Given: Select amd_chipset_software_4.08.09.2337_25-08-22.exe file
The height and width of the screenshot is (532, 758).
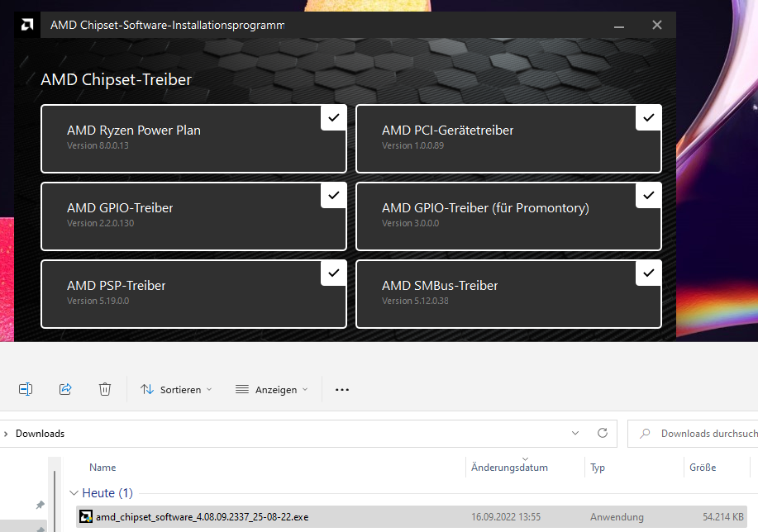Looking at the screenshot, I should coord(412,516).
